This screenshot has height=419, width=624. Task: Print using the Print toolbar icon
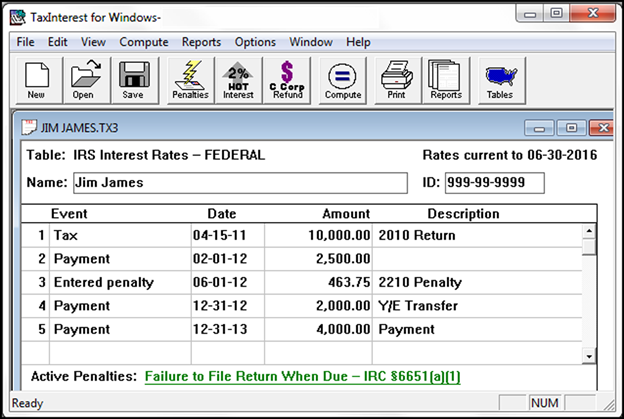tap(396, 80)
